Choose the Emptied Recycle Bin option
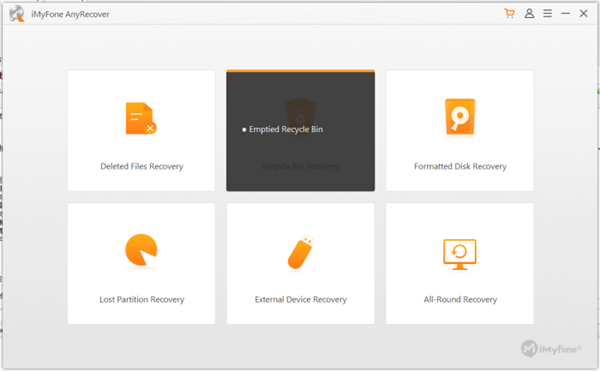Image resolution: width=600 pixels, height=371 pixels. point(282,129)
